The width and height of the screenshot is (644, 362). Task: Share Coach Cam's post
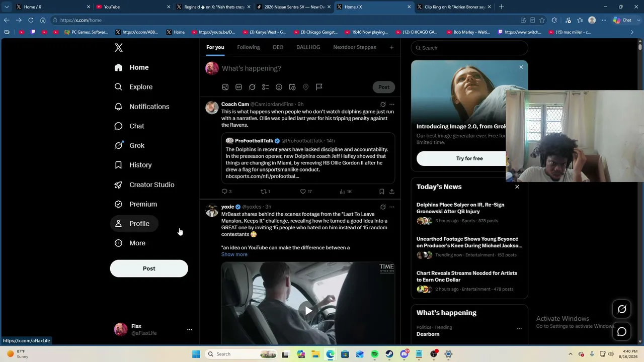392,192
